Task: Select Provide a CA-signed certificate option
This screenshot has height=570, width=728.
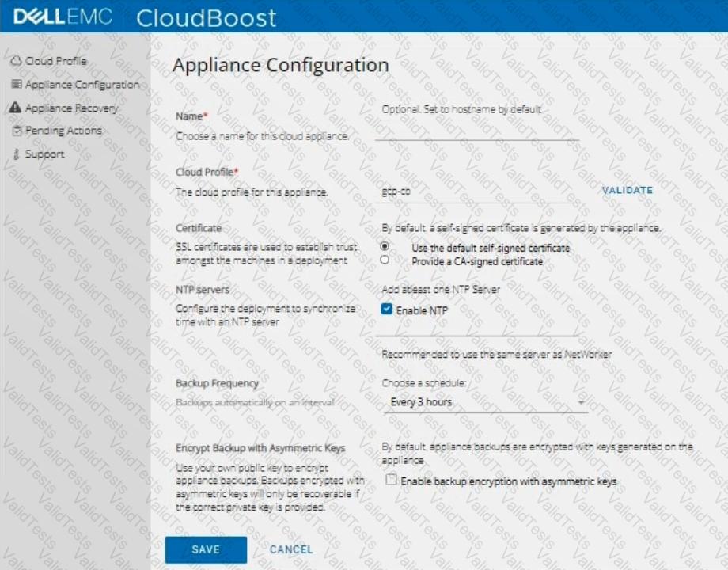Action: [385, 260]
